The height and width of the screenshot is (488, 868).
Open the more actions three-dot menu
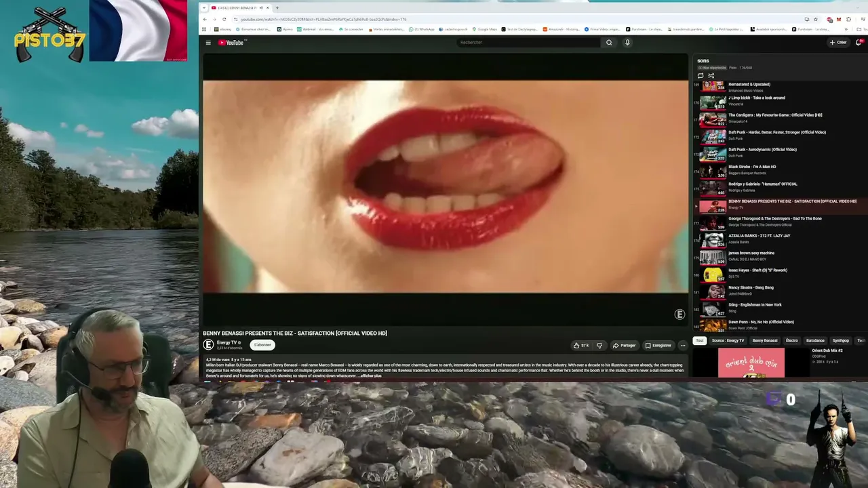pos(683,346)
